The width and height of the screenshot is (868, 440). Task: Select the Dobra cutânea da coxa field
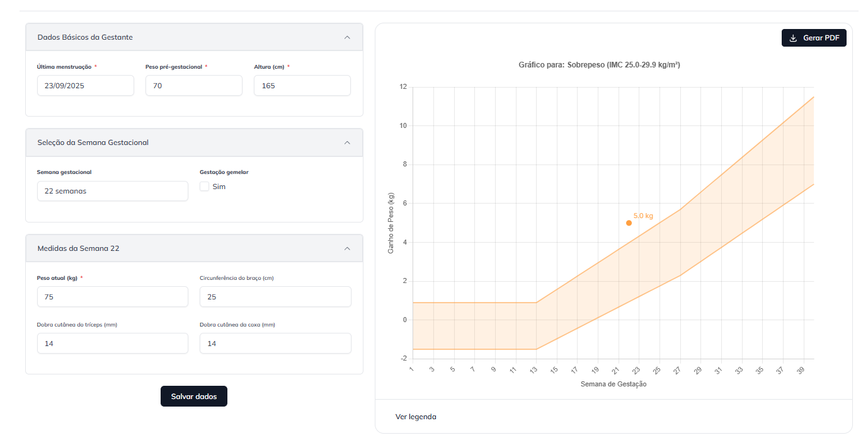pos(275,344)
